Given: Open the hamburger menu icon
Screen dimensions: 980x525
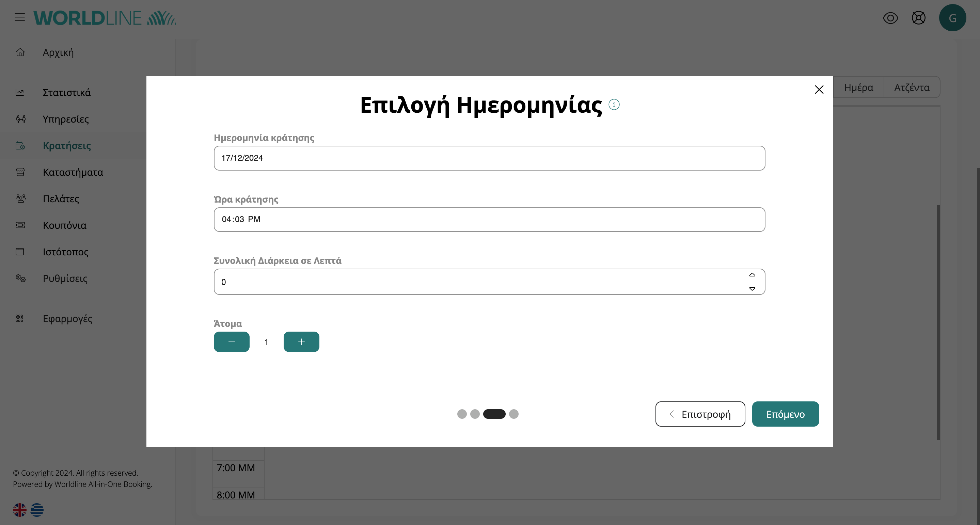Looking at the screenshot, I should point(20,17).
